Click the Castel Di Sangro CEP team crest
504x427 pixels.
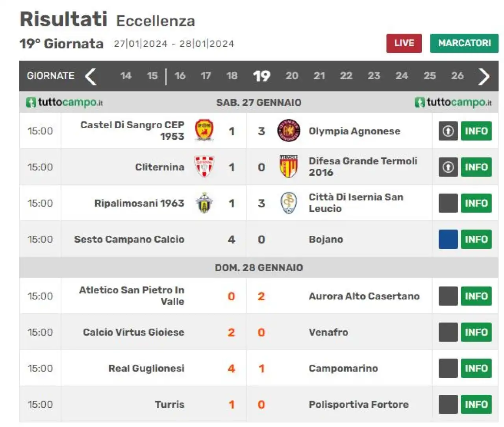click(x=204, y=131)
